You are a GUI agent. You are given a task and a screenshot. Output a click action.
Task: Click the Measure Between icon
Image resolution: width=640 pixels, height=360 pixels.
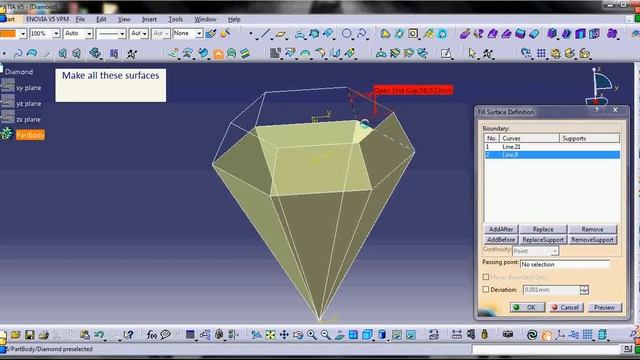[457, 335]
